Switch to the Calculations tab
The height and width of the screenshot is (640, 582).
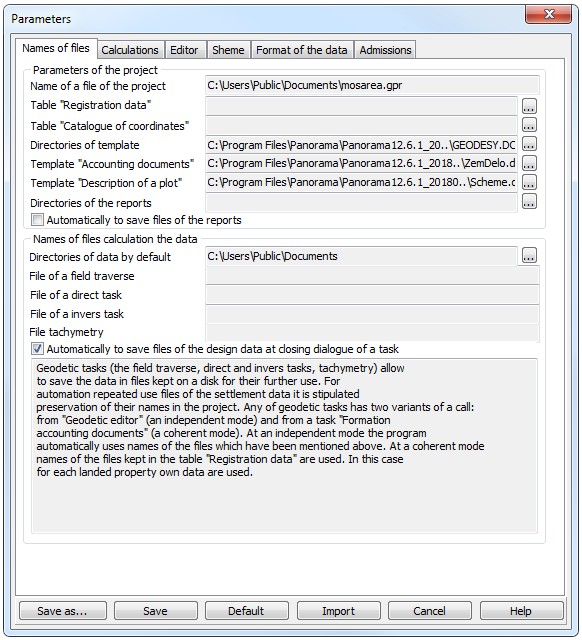[131, 50]
